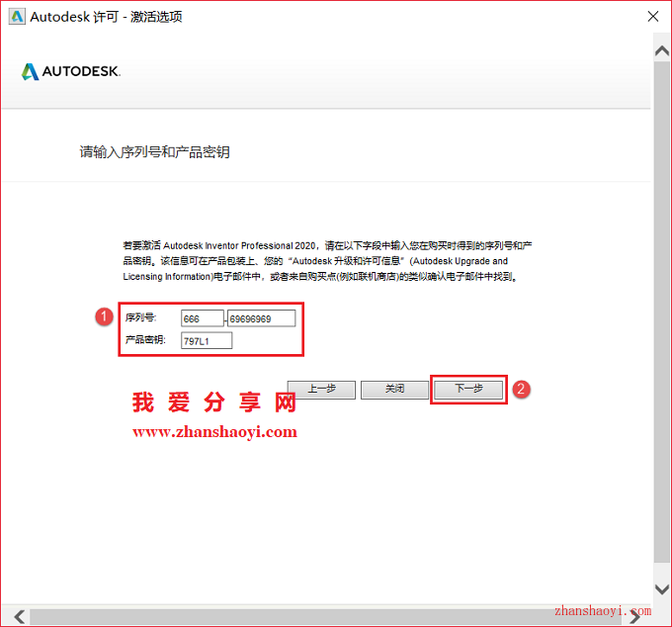Click horizontal scrollbar left arrow

(19, 617)
